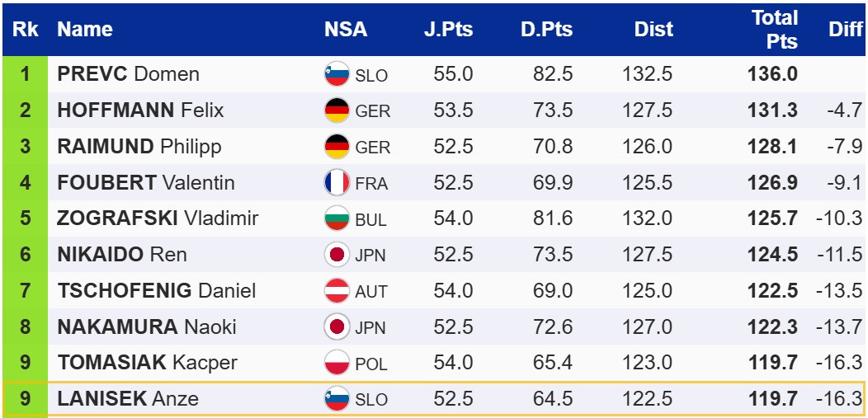Open PREVC Domen athlete name
The width and height of the screenshot is (868, 418).
(128, 74)
